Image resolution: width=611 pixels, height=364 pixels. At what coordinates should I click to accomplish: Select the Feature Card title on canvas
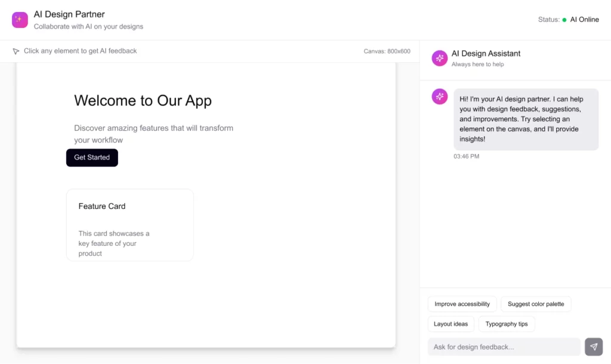coord(102,206)
